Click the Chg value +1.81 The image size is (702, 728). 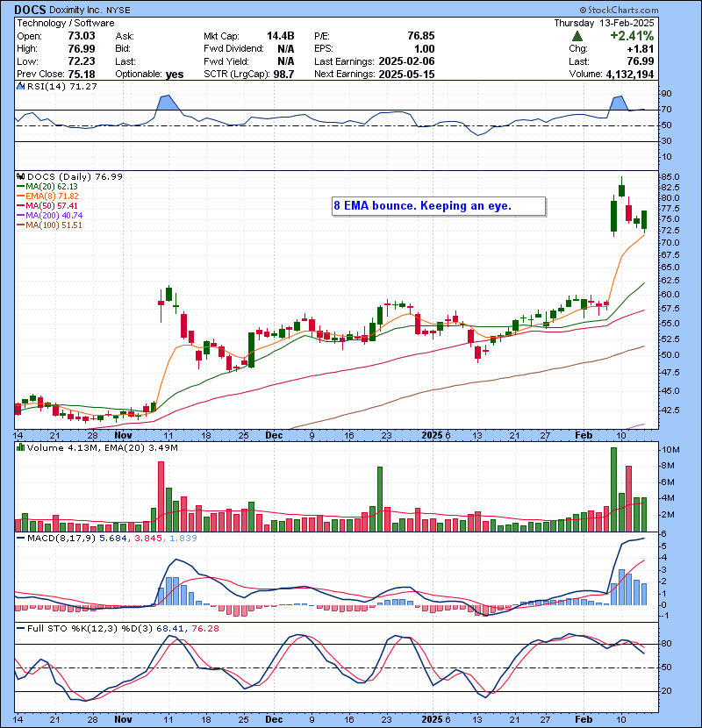(x=641, y=49)
